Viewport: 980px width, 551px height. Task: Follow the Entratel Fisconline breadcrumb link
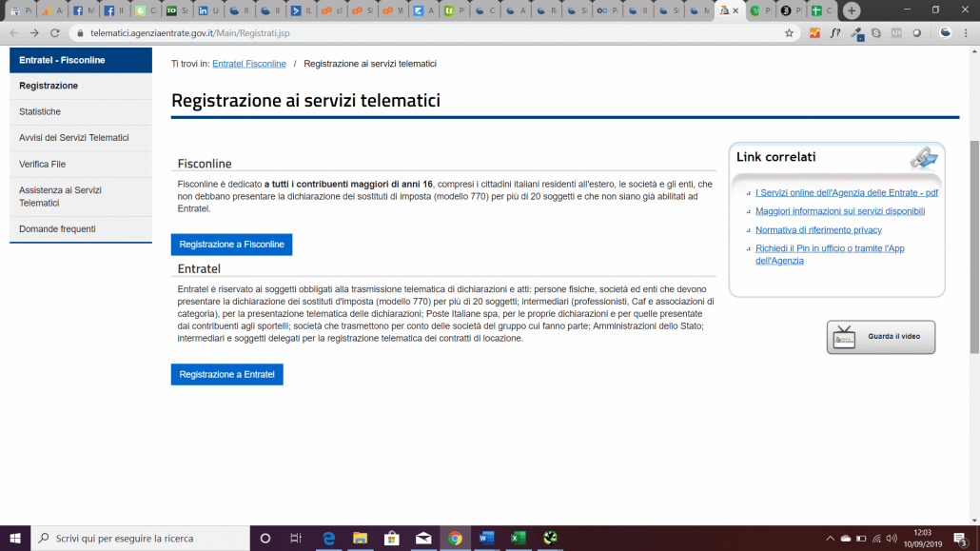point(248,64)
